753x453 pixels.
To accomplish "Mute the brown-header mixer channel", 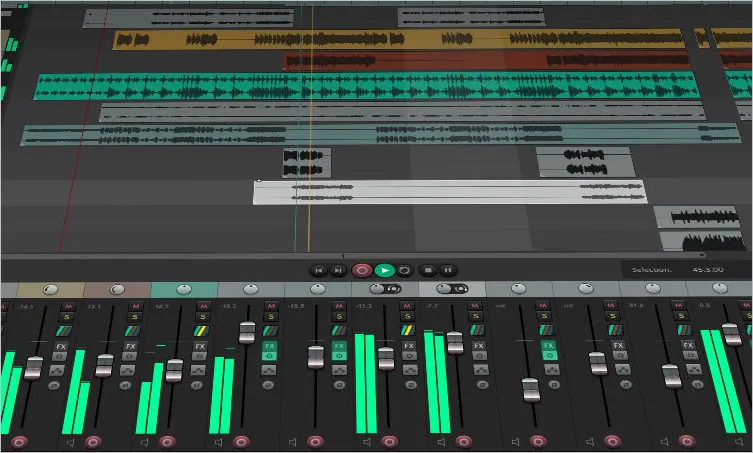I will 136,306.
